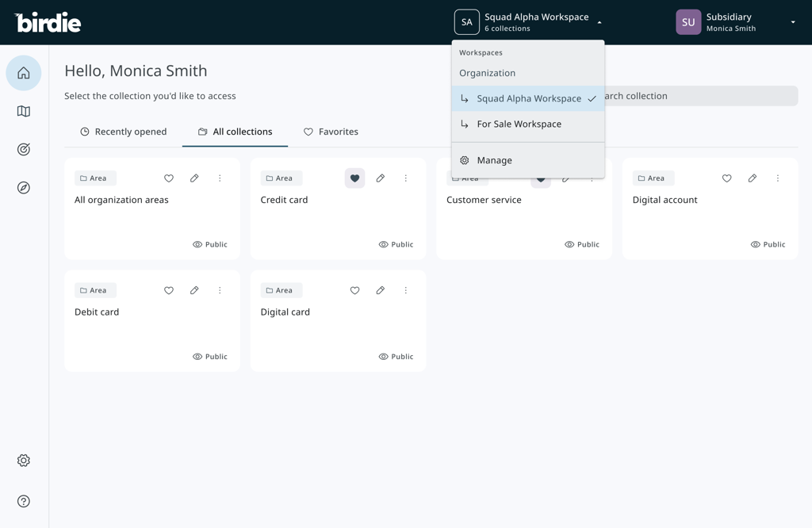The height and width of the screenshot is (528, 812).
Task: Open the help question mark icon
Action: pos(24,501)
